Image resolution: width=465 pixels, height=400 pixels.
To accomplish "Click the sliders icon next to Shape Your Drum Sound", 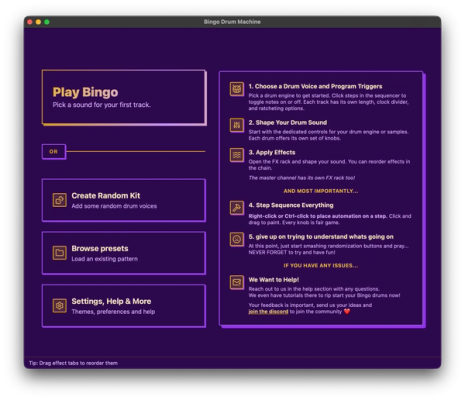I will [237, 125].
